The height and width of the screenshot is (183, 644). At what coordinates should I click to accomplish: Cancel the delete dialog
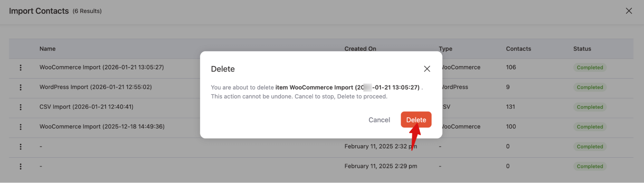[379, 120]
